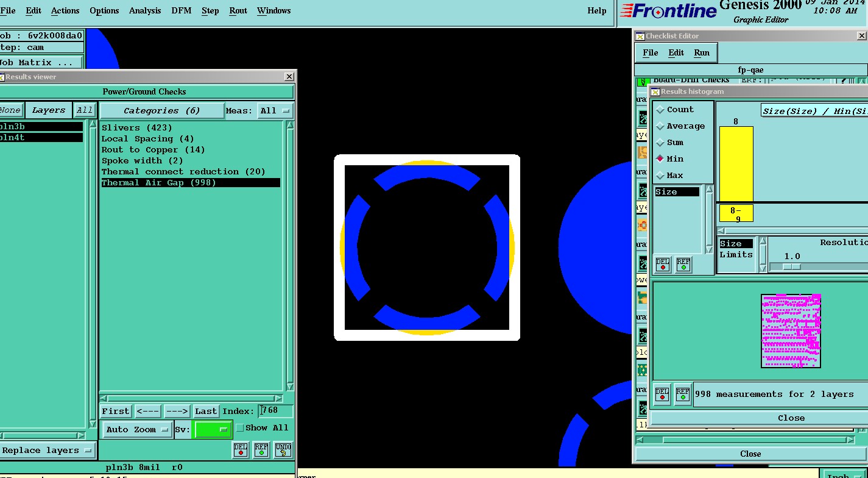Click DEL icon below histogram Size list
This screenshot has height=478, width=868.
pos(663,265)
